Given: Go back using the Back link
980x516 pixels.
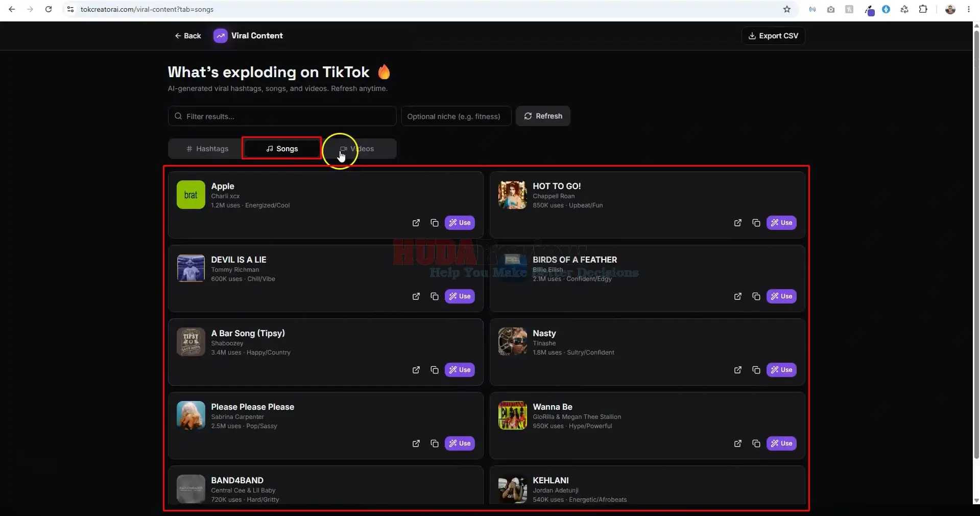Looking at the screenshot, I should point(188,36).
